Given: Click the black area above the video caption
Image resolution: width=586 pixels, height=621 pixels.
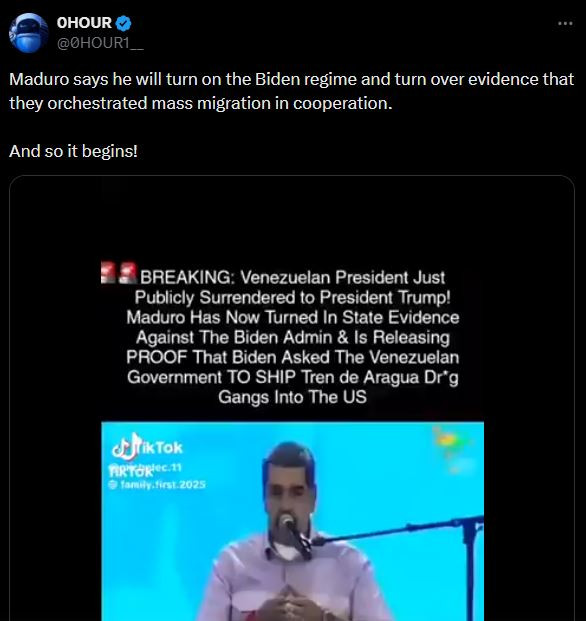Looking at the screenshot, I should click(x=292, y=220).
